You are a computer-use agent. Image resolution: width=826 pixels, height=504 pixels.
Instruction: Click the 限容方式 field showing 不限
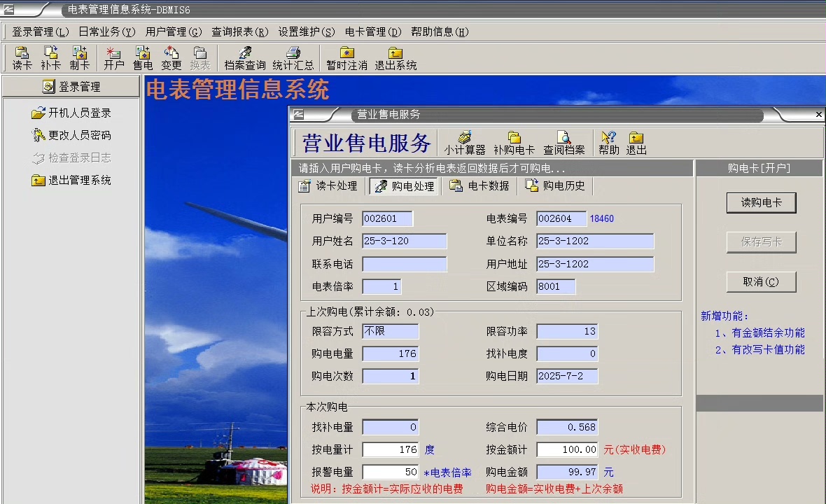pos(391,331)
